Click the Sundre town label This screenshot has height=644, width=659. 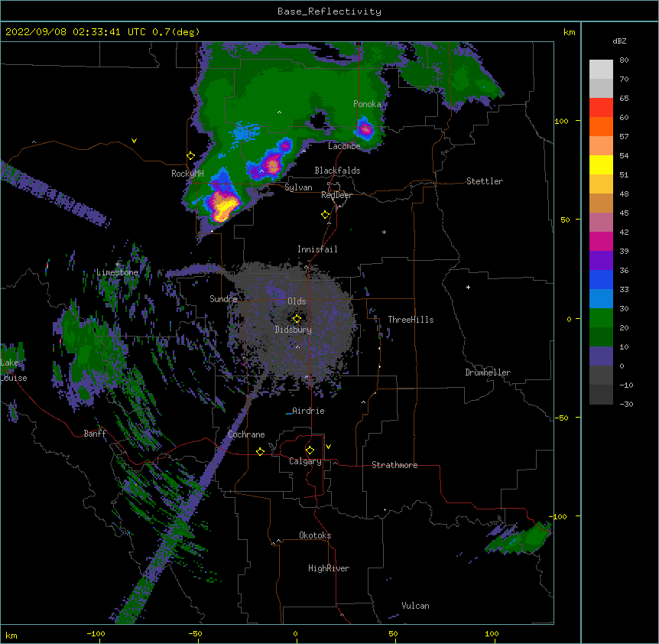[x=223, y=299]
